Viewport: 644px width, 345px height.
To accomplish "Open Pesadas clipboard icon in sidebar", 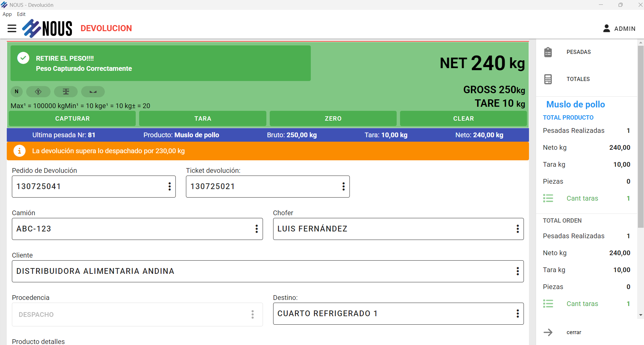I will [x=548, y=52].
